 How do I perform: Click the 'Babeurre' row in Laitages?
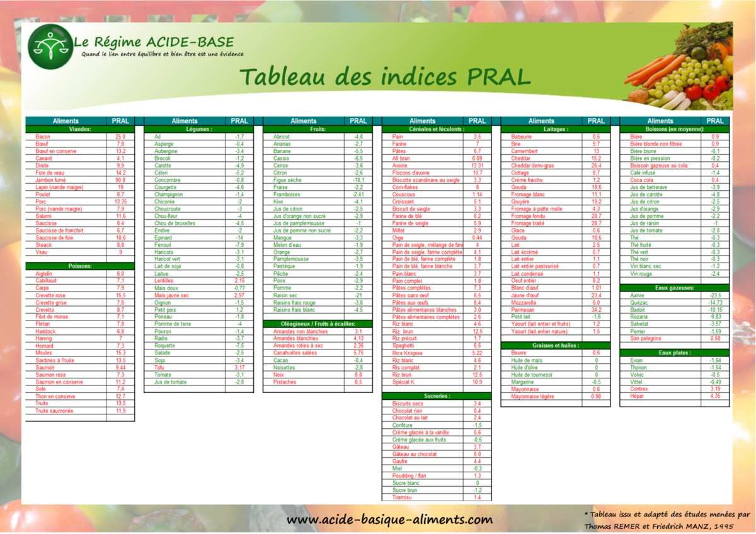coord(556,137)
